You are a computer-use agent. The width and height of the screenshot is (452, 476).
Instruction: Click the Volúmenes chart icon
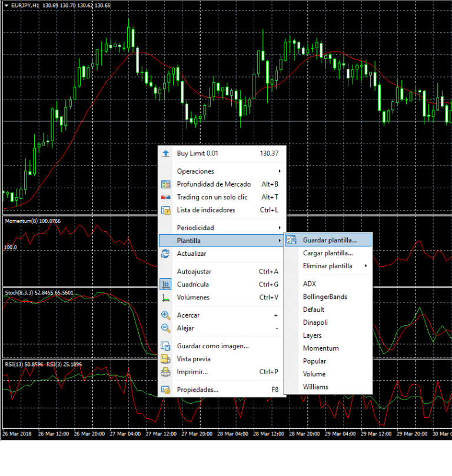(x=166, y=298)
